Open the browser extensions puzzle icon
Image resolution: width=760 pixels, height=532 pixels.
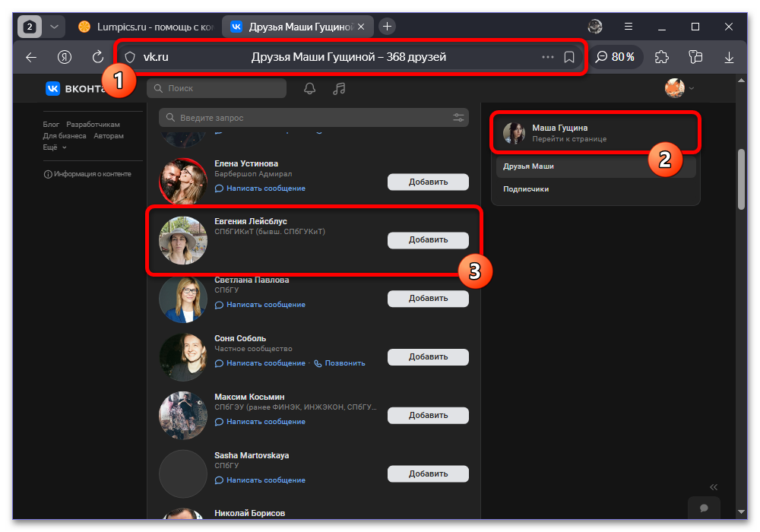662,57
